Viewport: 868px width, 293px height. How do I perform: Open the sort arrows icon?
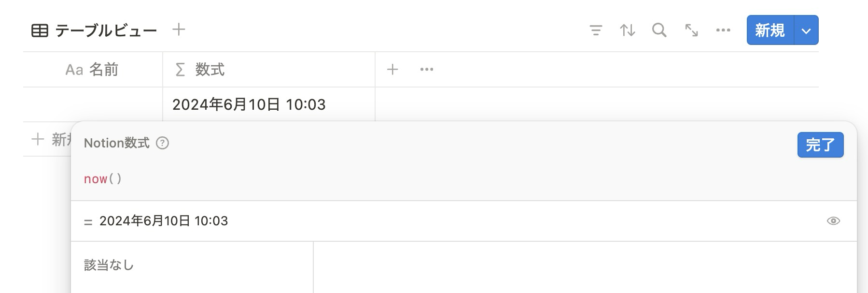627,30
